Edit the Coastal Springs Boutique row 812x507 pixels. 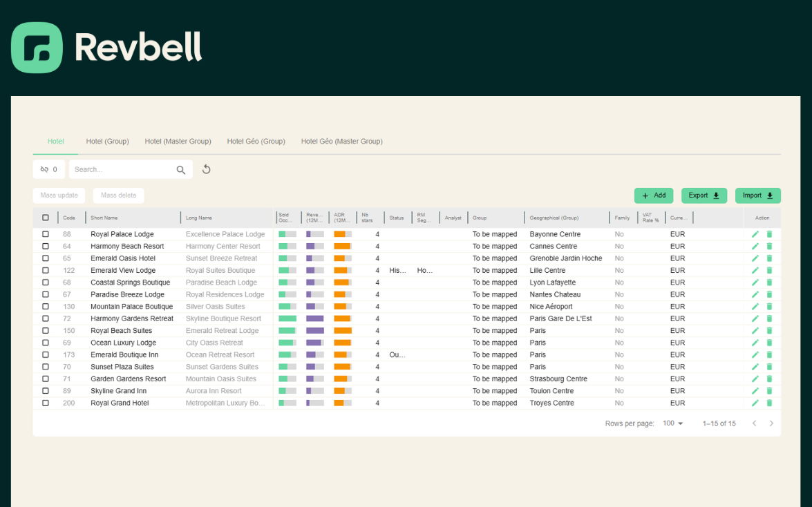click(755, 283)
